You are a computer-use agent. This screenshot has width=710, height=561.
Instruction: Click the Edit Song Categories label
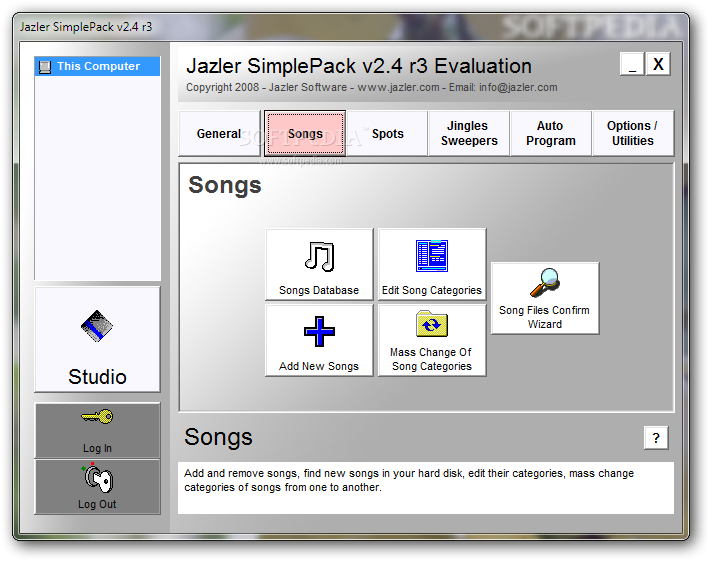pyautogui.click(x=432, y=290)
